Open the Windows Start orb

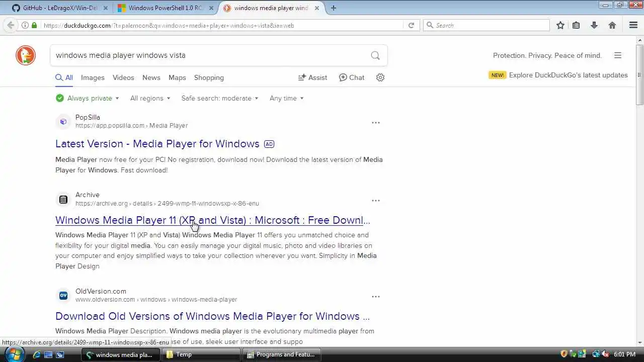tap(14, 354)
